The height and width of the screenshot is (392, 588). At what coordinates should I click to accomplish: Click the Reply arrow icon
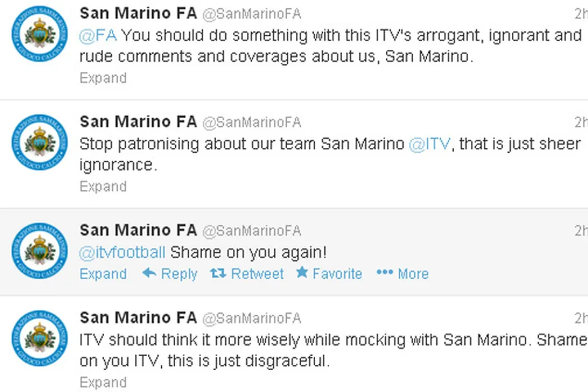(149, 273)
